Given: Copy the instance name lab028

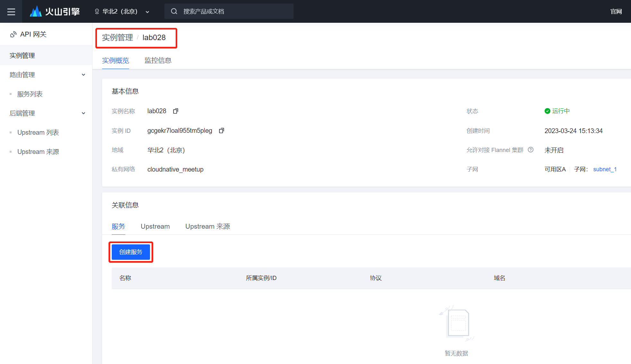Looking at the screenshot, I should tap(176, 111).
